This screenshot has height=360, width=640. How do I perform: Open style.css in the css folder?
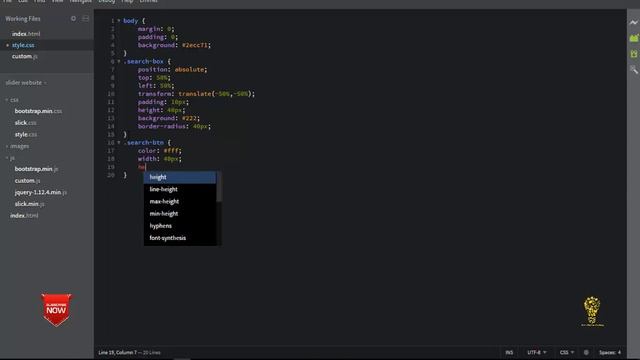click(x=26, y=134)
